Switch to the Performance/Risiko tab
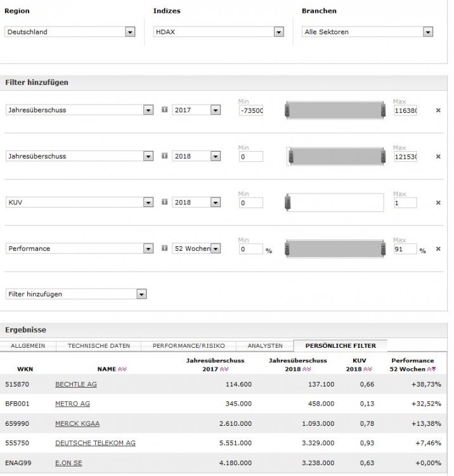Viewport: 454px width, 476px height. (x=188, y=346)
